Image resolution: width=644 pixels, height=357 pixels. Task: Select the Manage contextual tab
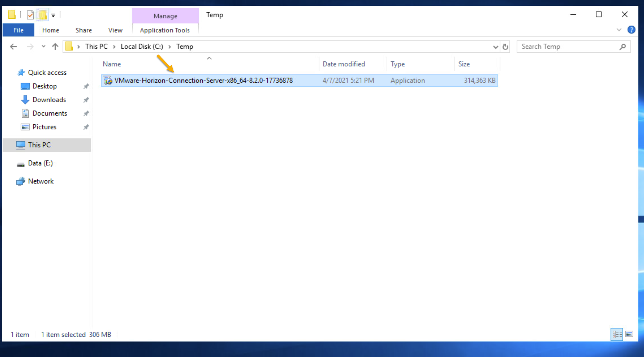[165, 16]
